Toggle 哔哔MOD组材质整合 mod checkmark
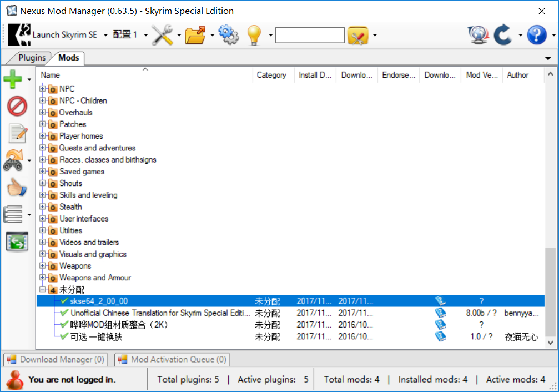Image resolution: width=559 pixels, height=392 pixels. [x=64, y=325]
